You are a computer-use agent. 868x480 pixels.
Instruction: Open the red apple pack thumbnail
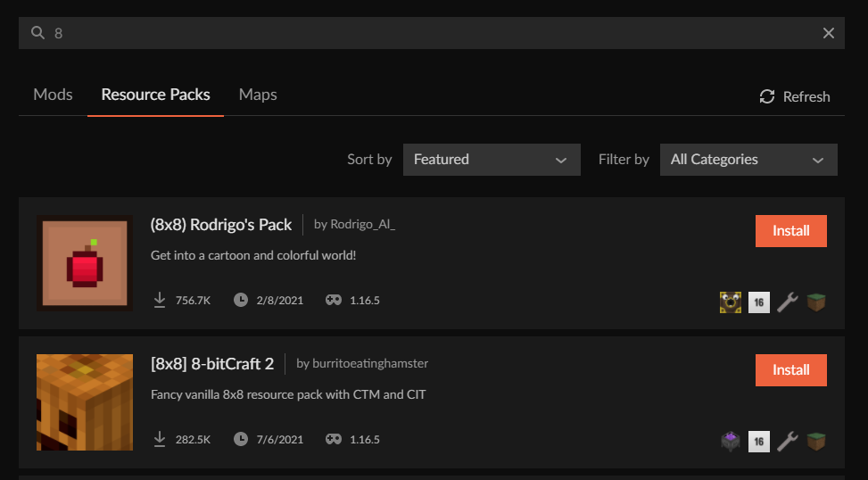coord(85,263)
